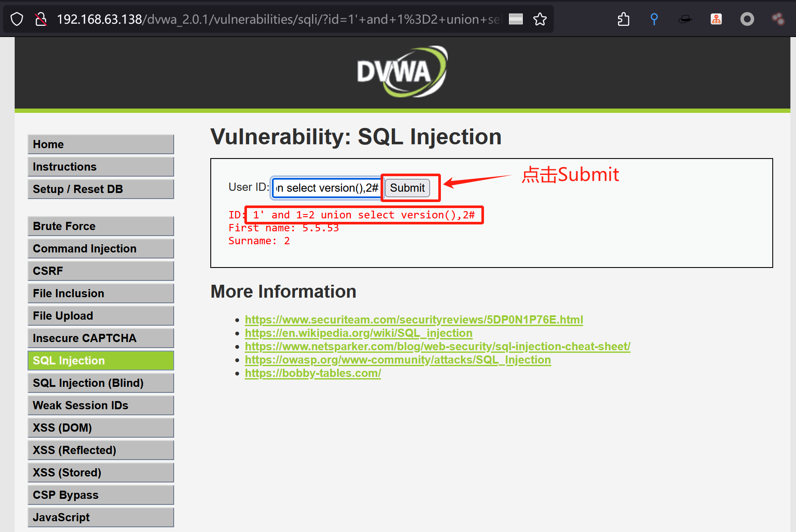
Task: Click the 'User ID:' label
Action: [249, 187]
